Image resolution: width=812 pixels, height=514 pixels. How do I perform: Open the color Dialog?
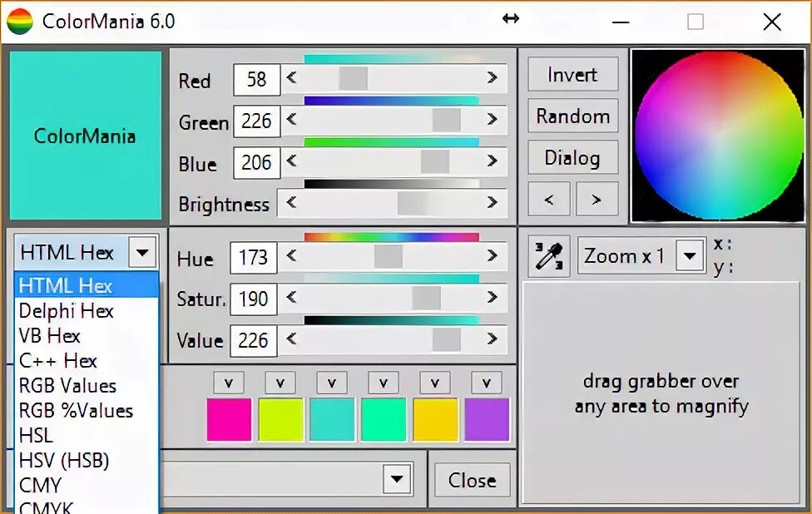point(572,157)
